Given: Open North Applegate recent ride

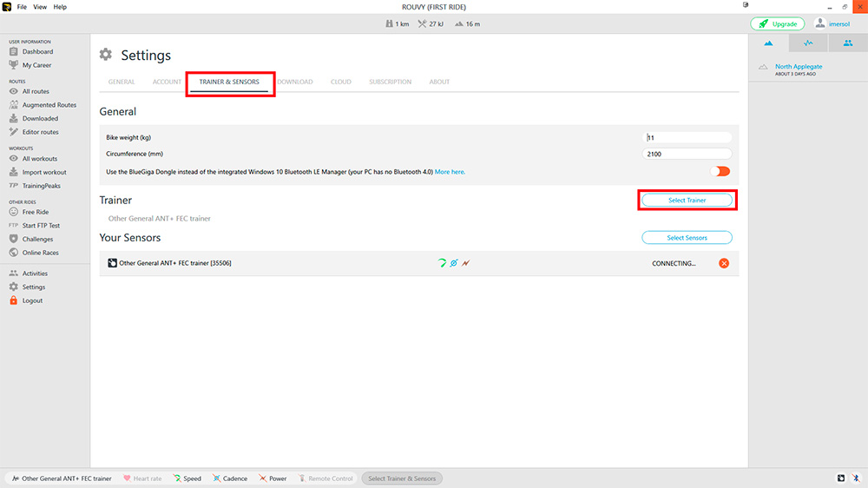Looking at the screenshot, I should pos(799,67).
